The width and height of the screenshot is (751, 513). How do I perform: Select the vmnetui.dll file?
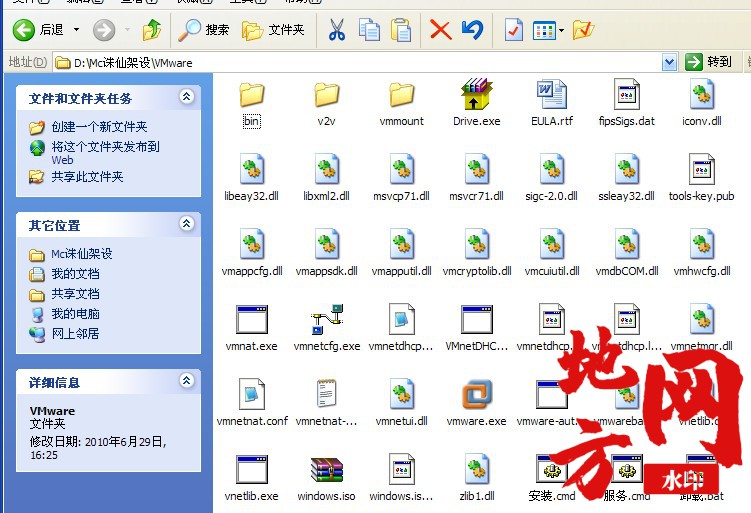pos(401,403)
